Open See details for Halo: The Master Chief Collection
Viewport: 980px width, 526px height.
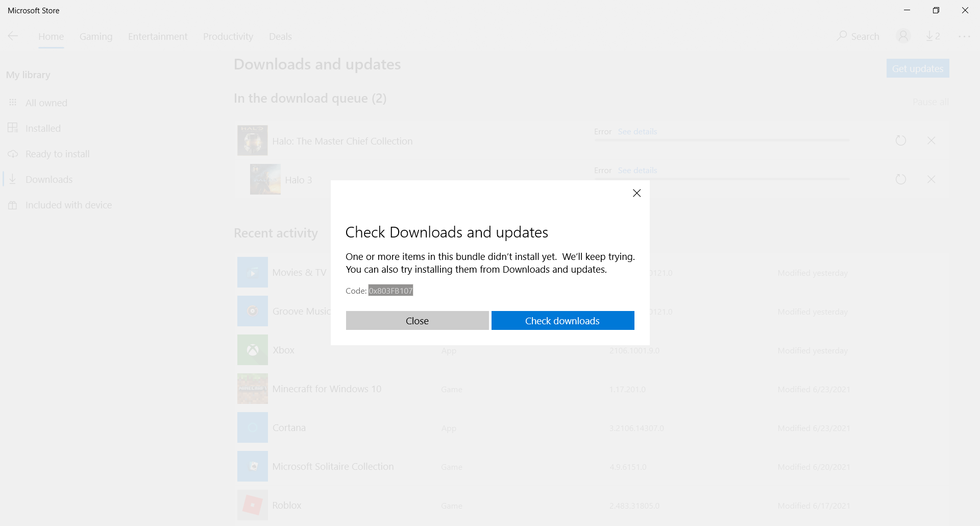638,131
